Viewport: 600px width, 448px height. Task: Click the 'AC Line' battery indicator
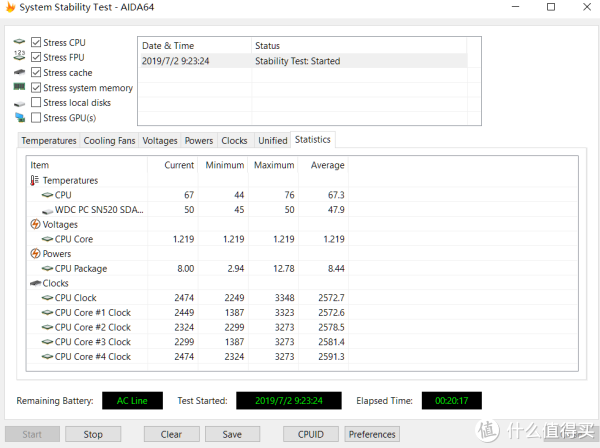pos(132,401)
